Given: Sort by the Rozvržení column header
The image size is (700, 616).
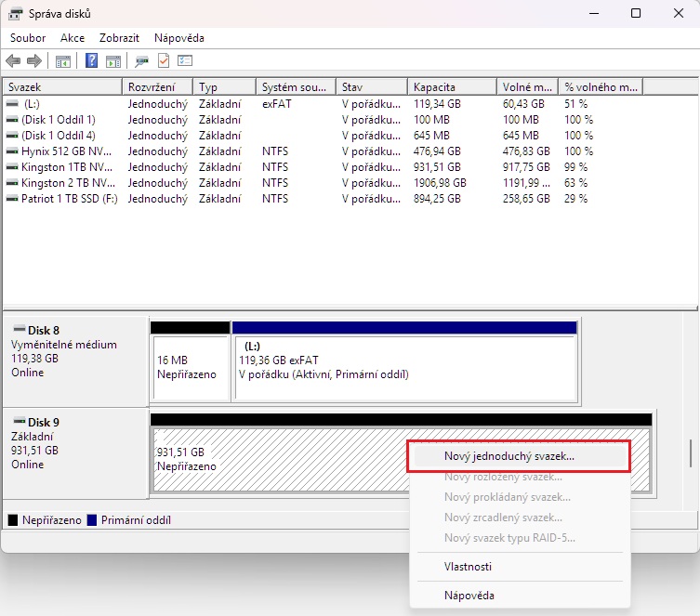Looking at the screenshot, I should (158, 87).
